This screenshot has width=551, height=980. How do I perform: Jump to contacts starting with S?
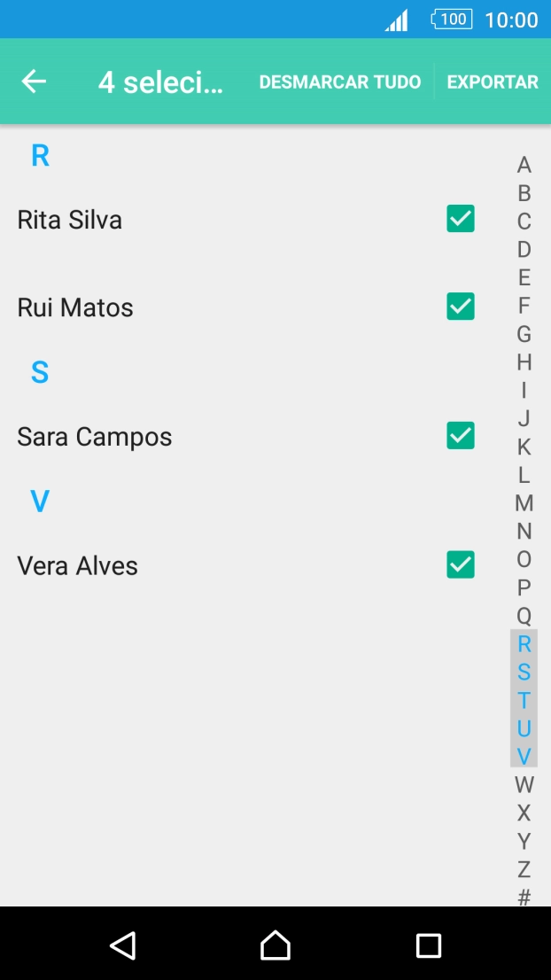pyautogui.click(x=524, y=673)
